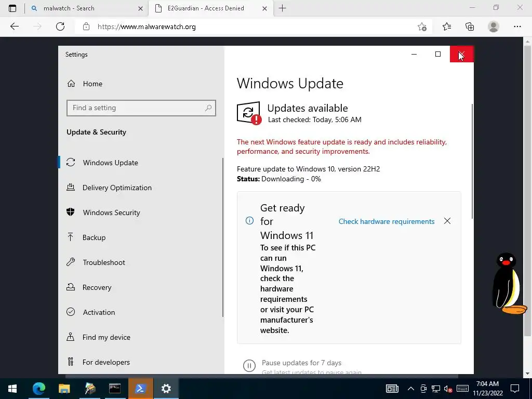Open the network tray icon
532x399 pixels.
point(436,389)
